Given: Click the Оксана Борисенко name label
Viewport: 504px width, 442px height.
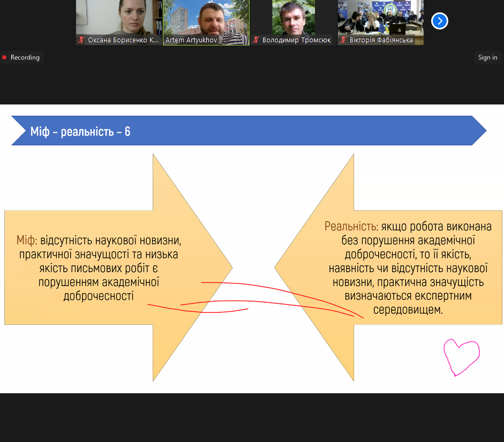Looking at the screenshot, I should point(123,40).
